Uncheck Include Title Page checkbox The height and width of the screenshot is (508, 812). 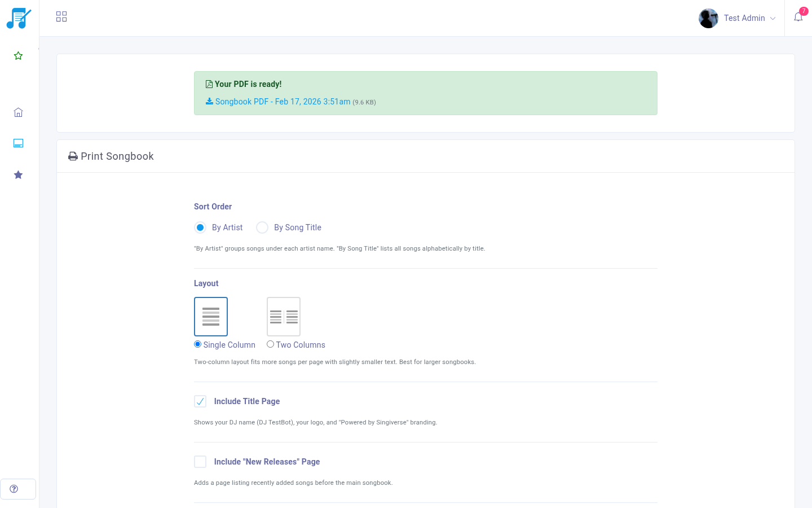(200, 401)
